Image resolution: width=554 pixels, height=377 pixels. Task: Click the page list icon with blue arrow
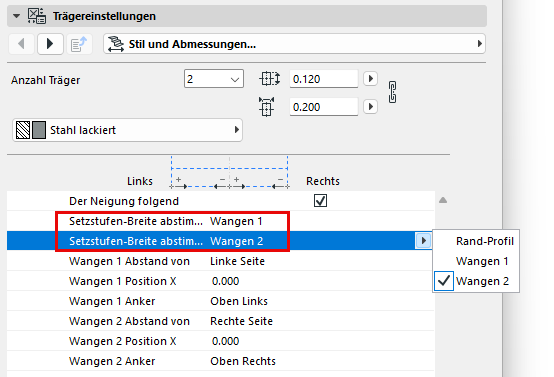point(79,44)
